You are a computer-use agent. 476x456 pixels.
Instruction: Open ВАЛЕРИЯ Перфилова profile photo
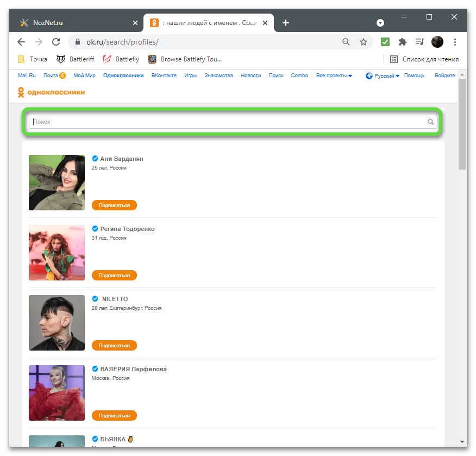point(57,393)
